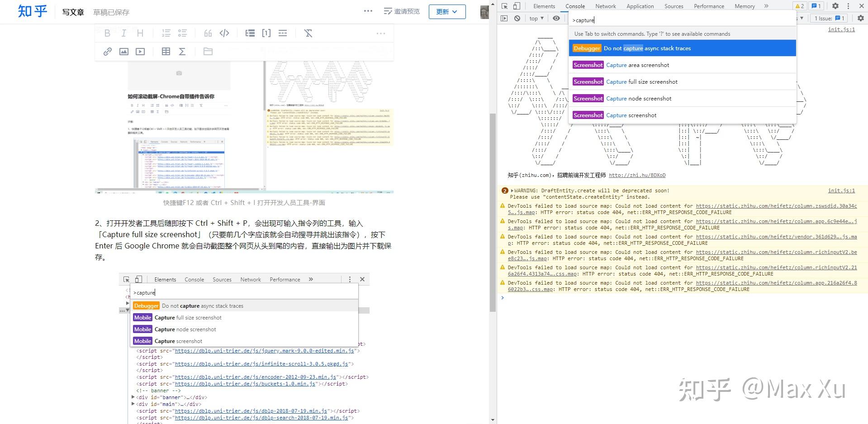
Task: Open the 2 warnings counter badge
Action: click(799, 6)
